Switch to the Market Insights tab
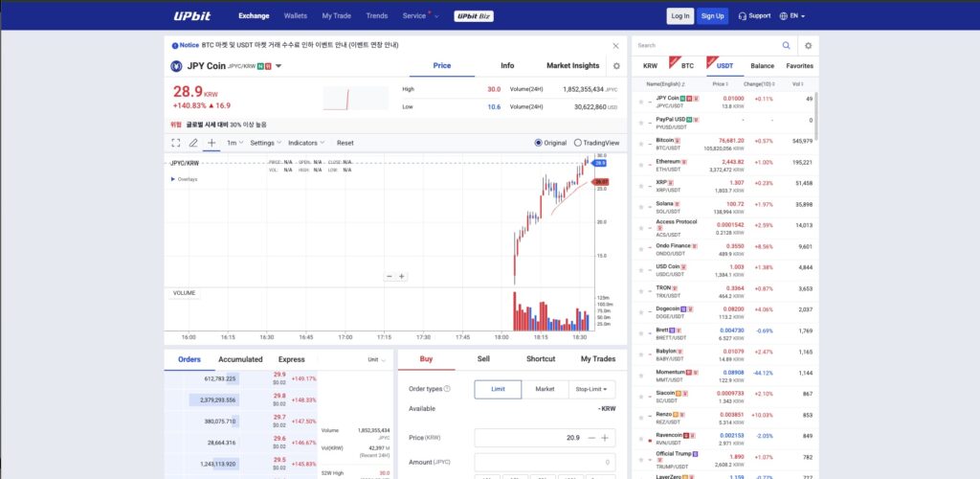The height and width of the screenshot is (479, 980). 572,66
